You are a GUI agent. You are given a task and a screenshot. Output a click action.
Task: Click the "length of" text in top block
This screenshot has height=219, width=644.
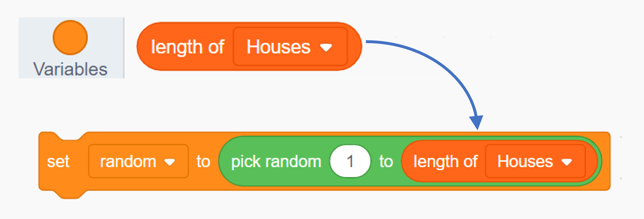[188, 47]
